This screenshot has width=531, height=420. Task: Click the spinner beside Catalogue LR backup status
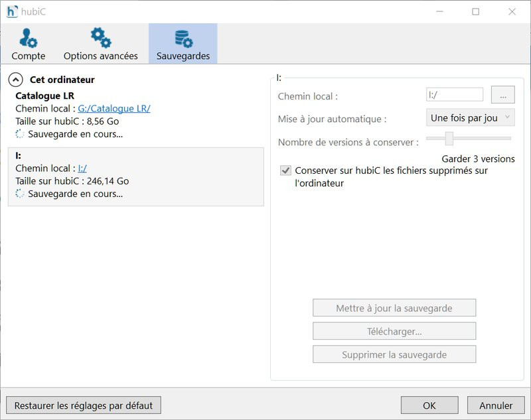point(20,134)
